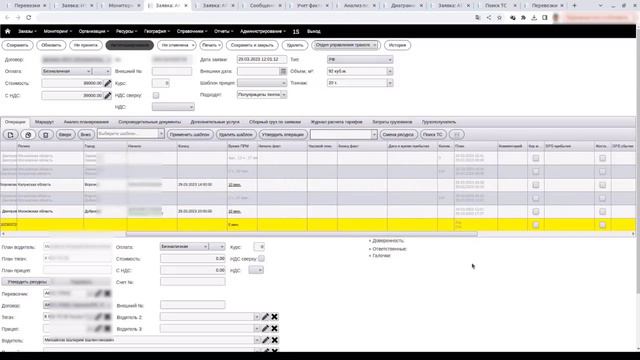Tick the rightmost checkbox in the Дмитров Московская область row
The image size is (640, 360).
pyautogui.click(x=602, y=211)
